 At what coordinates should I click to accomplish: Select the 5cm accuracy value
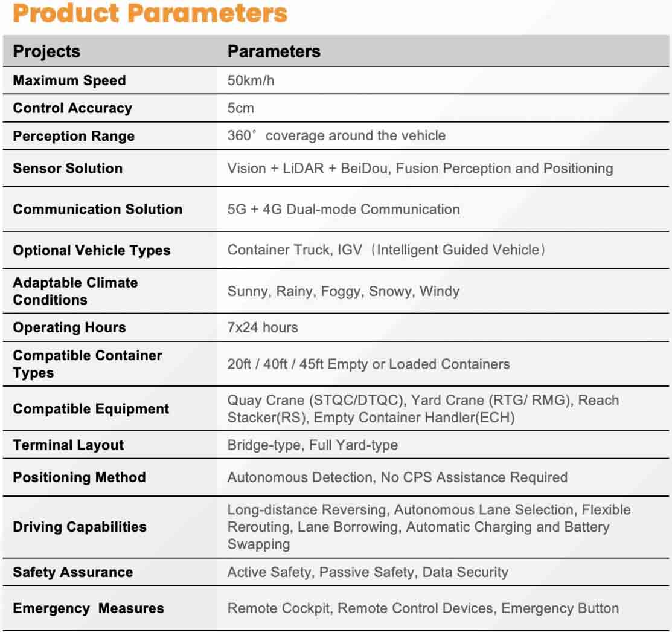(x=241, y=108)
